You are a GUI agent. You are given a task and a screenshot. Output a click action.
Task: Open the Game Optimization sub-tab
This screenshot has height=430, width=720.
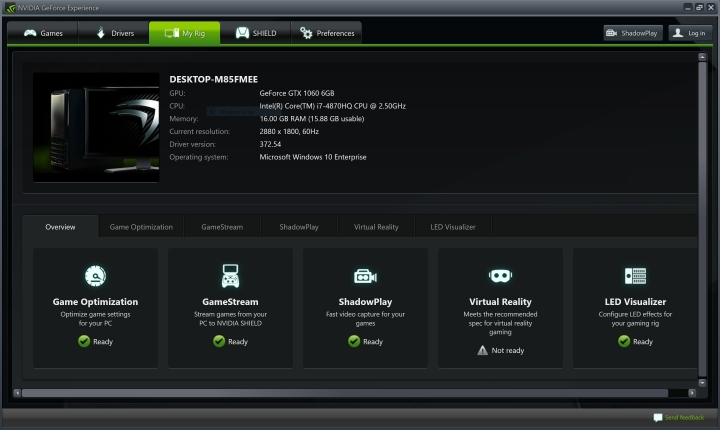click(141, 227)
